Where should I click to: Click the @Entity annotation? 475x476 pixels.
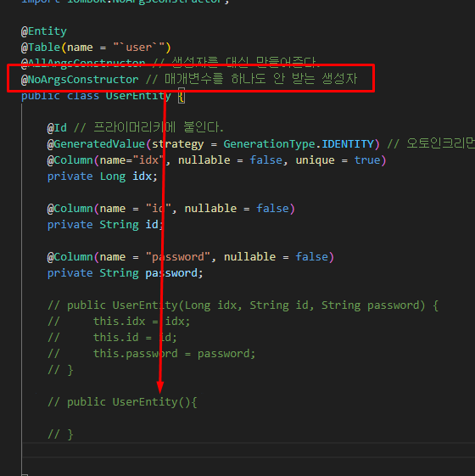pyautogui.click(x=44, y=31)
